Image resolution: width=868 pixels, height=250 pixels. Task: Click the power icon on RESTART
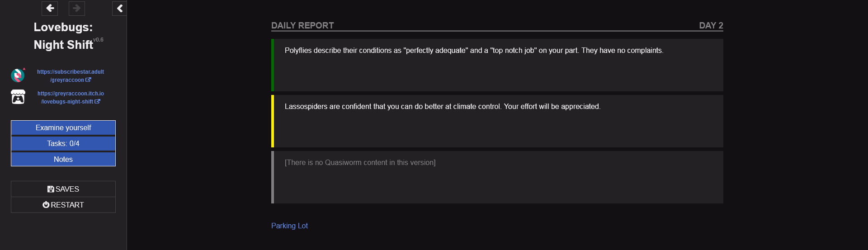[46, 205]
